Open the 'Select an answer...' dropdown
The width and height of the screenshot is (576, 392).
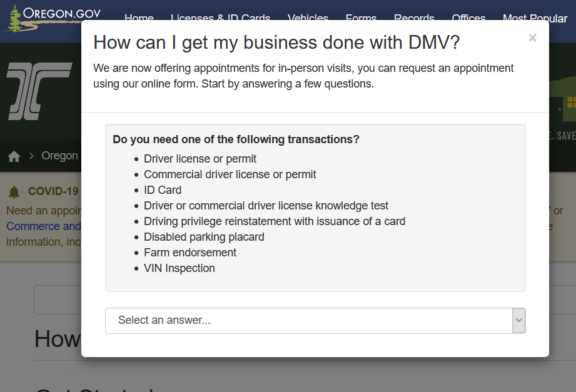pos(308,320)
